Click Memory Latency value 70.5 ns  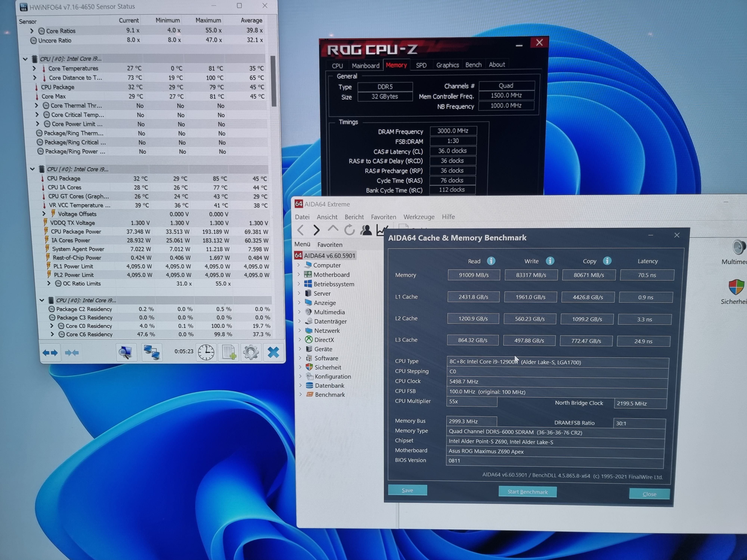pos(647,275)
